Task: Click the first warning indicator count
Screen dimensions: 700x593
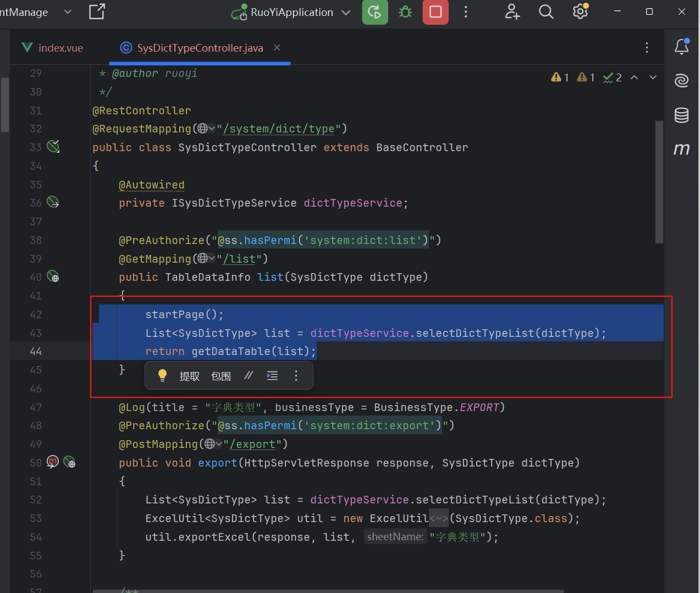Action: coord(560,77)
